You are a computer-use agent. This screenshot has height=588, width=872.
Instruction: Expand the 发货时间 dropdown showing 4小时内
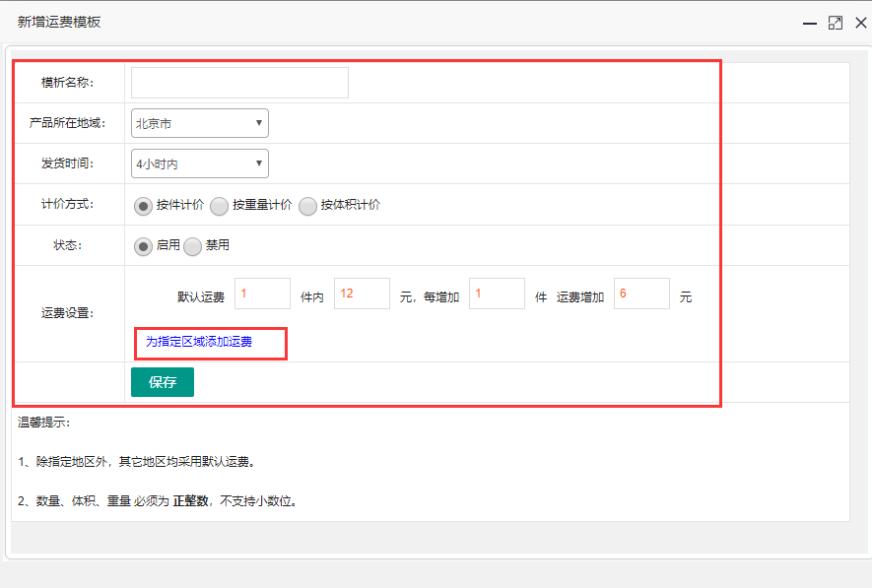point(199,163)
